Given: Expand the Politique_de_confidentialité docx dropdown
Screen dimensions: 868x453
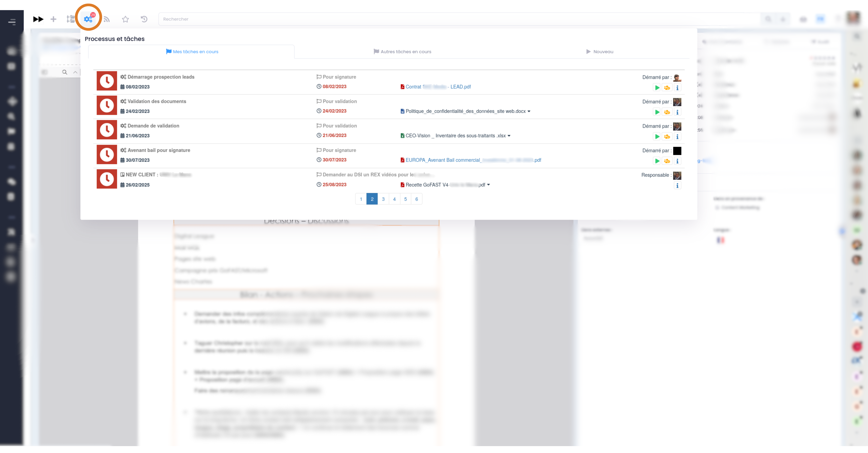Looking at the screenshot, I should point(529,111).
